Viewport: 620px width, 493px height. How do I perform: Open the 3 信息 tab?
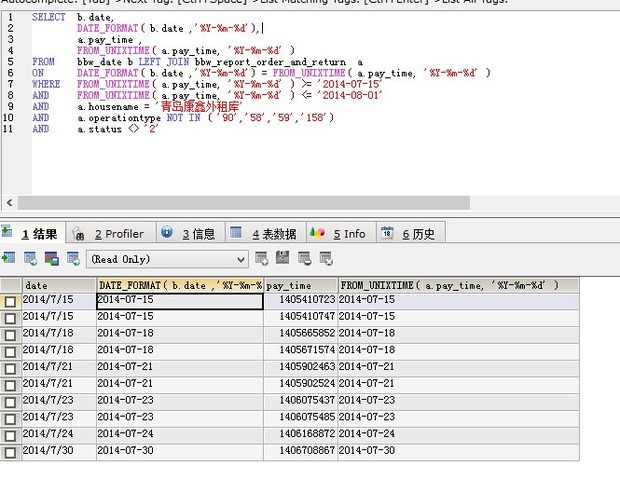point(191,233)
